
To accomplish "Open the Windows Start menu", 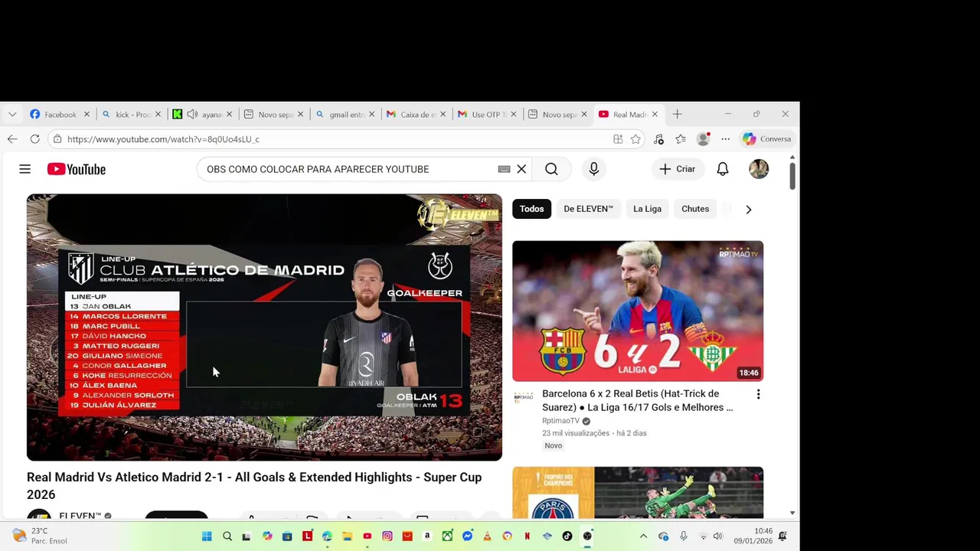I will [x=207, y=536].
